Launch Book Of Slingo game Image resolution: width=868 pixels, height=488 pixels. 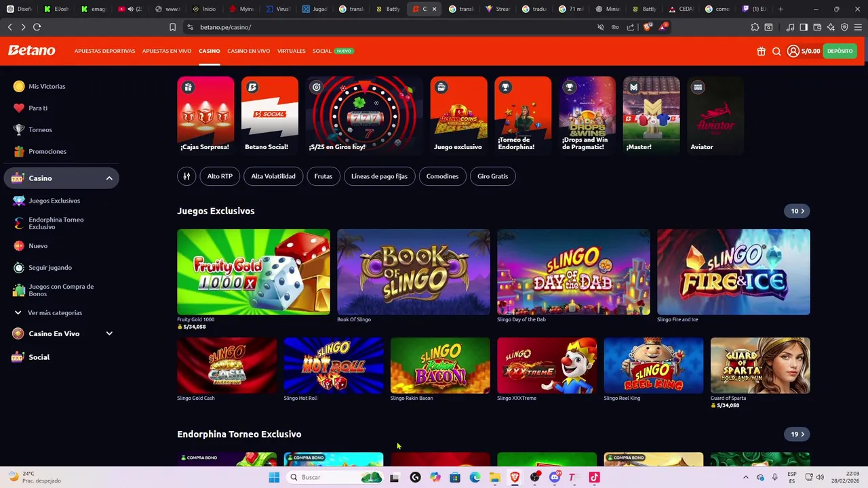point(414,272)
